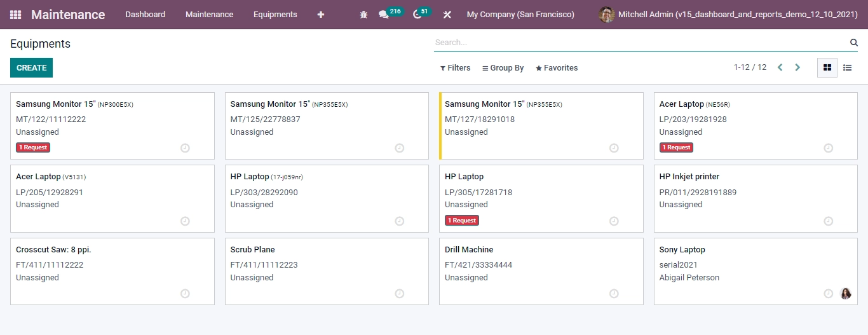
Task: Expand the Group By dropdown
Action: pyautogui.click(x=503, y=68)
